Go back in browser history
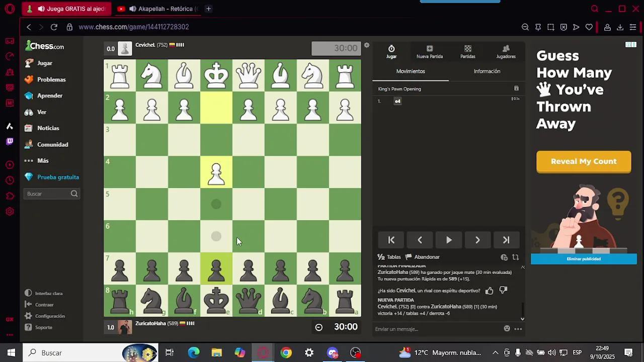Viewport: 644px width, 362px height. coord(29,27)
